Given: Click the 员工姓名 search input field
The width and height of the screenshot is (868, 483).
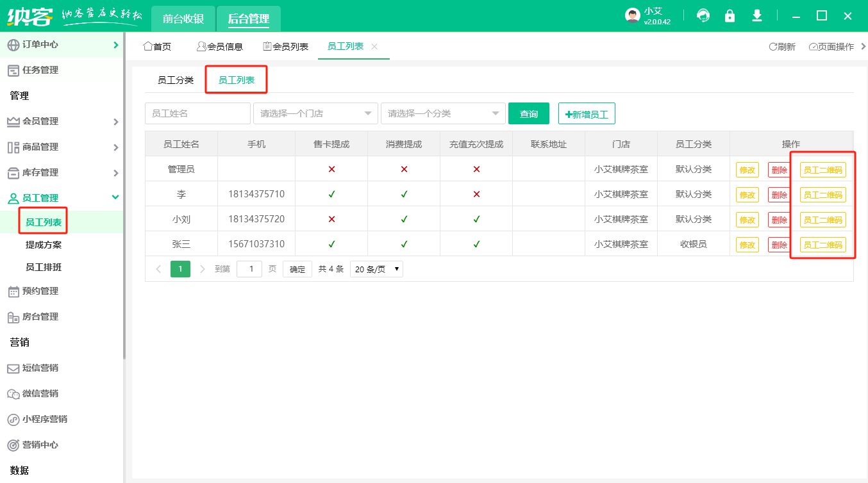Looking at the screenshot, I should point(197,113).
